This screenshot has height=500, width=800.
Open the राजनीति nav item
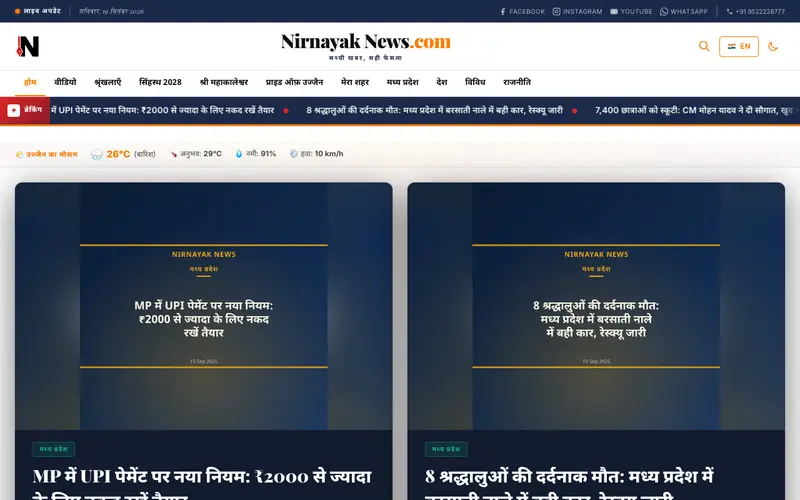click(x=517, y=82)
